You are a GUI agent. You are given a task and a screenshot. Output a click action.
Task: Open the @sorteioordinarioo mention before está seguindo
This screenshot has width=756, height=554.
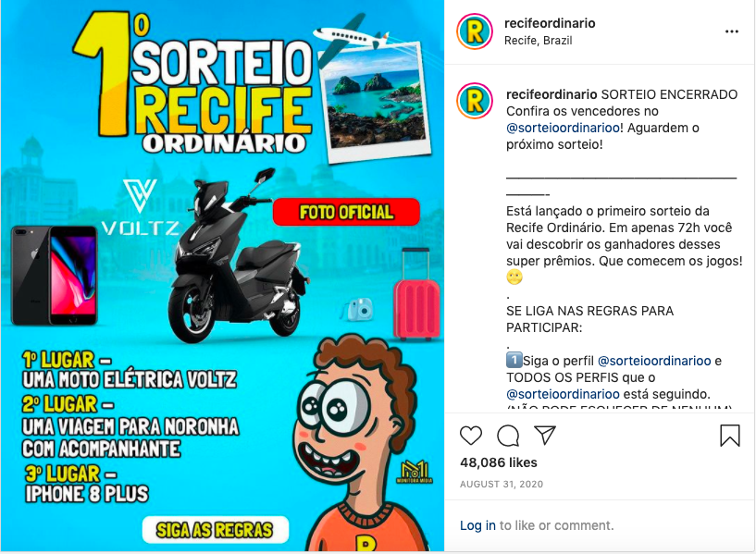[564, 394]
